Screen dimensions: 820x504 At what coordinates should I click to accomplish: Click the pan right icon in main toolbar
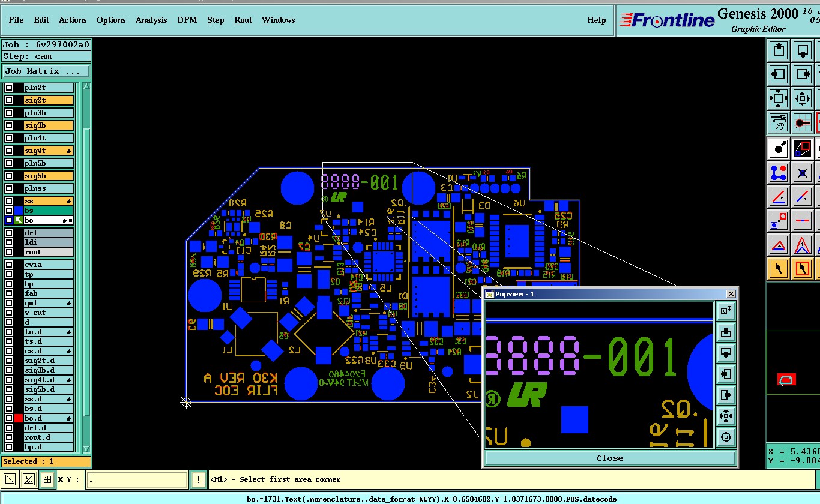tap(803, 74)
